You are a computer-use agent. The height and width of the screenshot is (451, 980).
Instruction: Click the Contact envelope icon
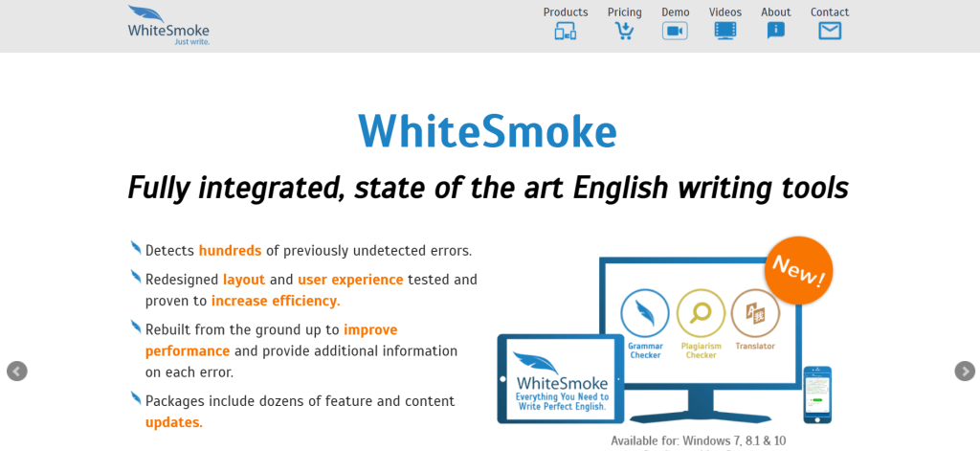pyautogui.click(x=830, y=31)
